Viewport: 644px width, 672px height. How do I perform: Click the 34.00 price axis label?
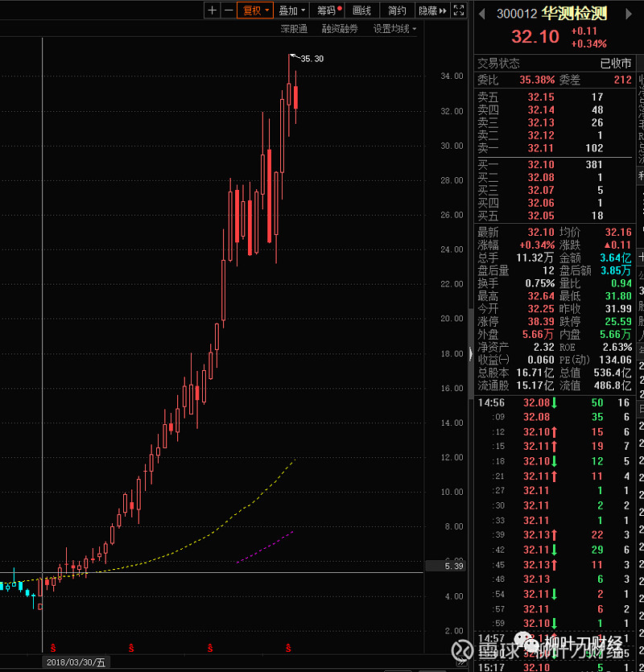point(452,76)
